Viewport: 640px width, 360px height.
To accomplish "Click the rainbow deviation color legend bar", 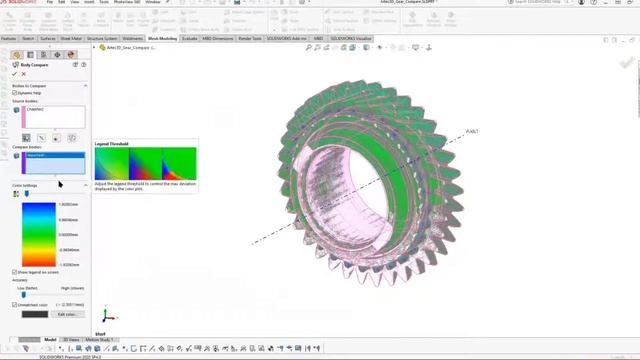I will (x=39, y=234).
